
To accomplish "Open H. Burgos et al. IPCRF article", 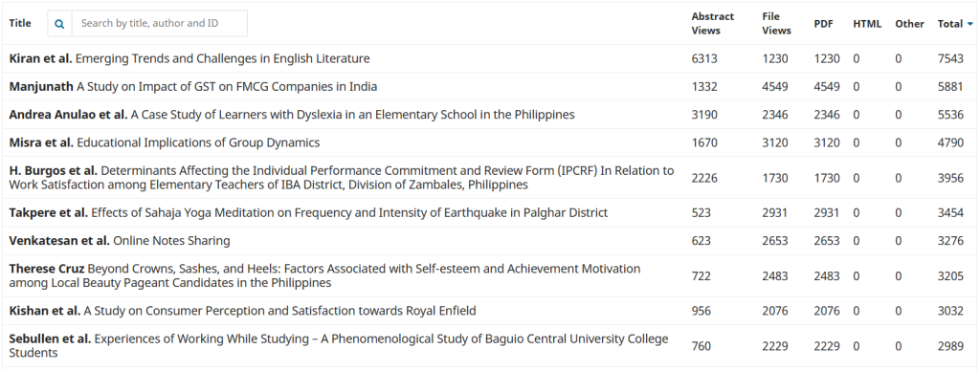I will click(342, 178).
